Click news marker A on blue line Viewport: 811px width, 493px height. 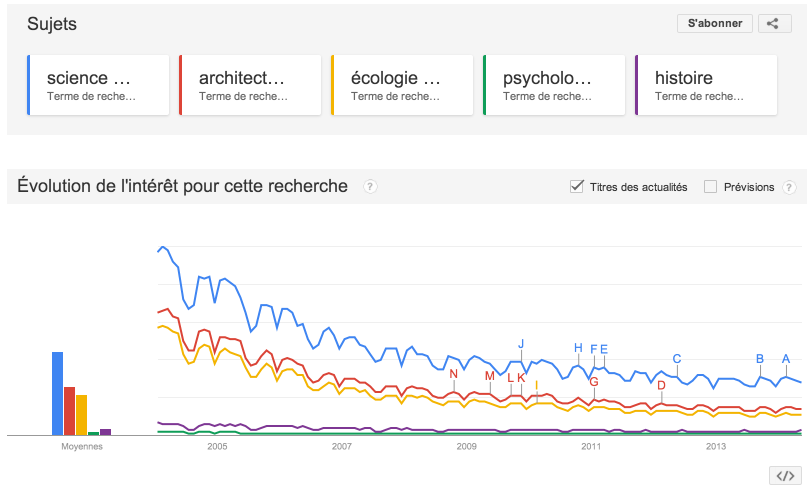(x=786, y=358)
